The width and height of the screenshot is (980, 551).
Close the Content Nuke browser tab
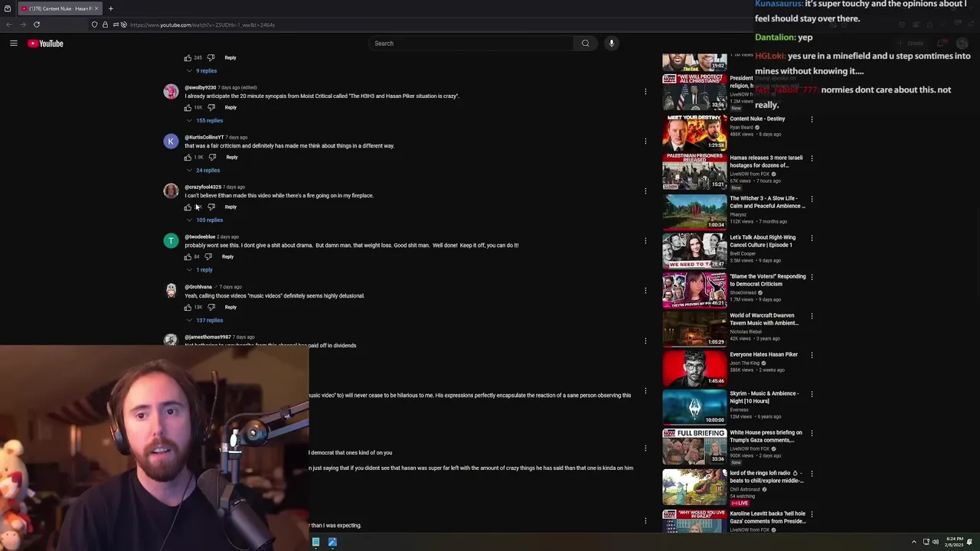[x=96, y=8]
